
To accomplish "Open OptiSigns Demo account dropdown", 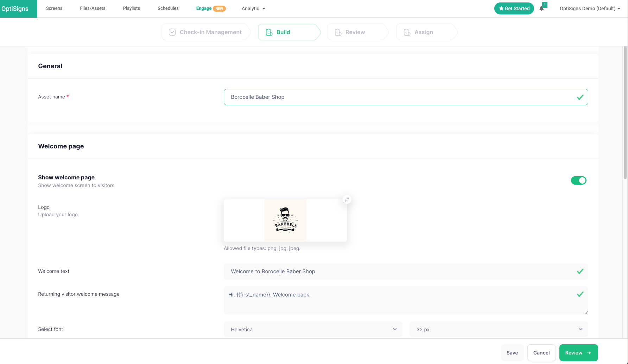I will click(590, 8).
